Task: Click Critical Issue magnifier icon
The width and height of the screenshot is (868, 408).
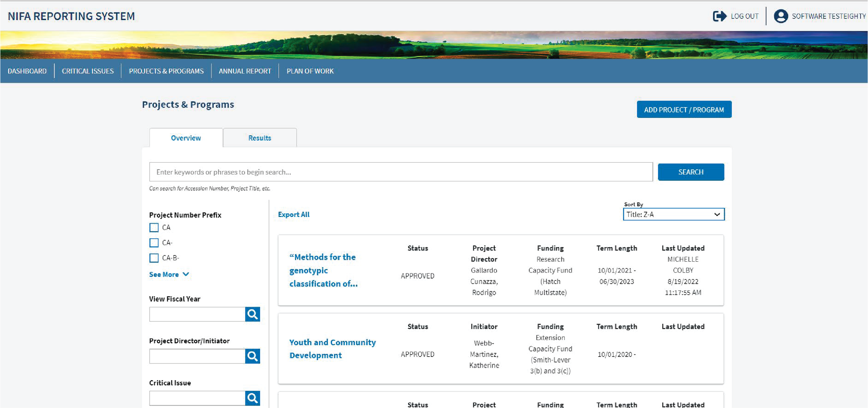Action: (x=252, y=398)
